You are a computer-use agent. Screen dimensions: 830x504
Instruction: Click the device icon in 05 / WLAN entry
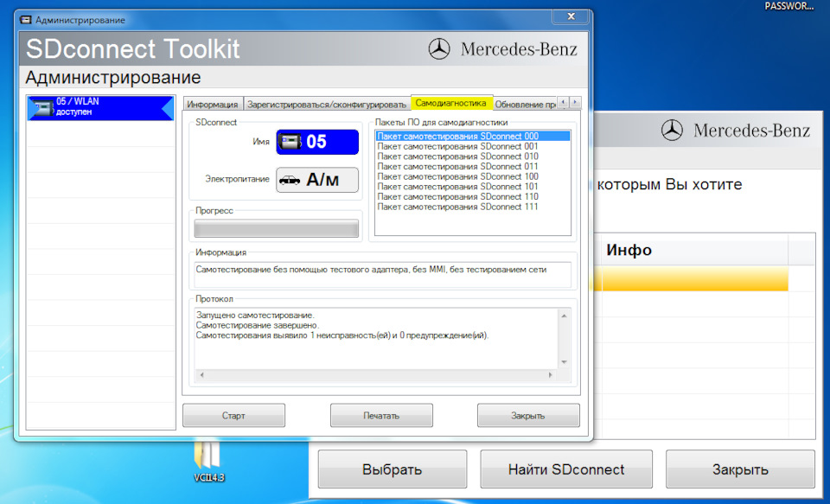coord(41,108)
